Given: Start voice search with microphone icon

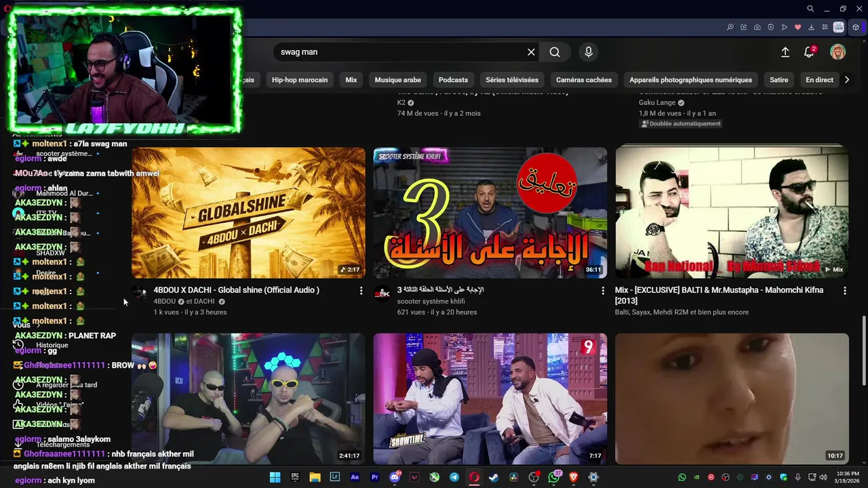Looking at the screenshot, I should click(589, 52).
